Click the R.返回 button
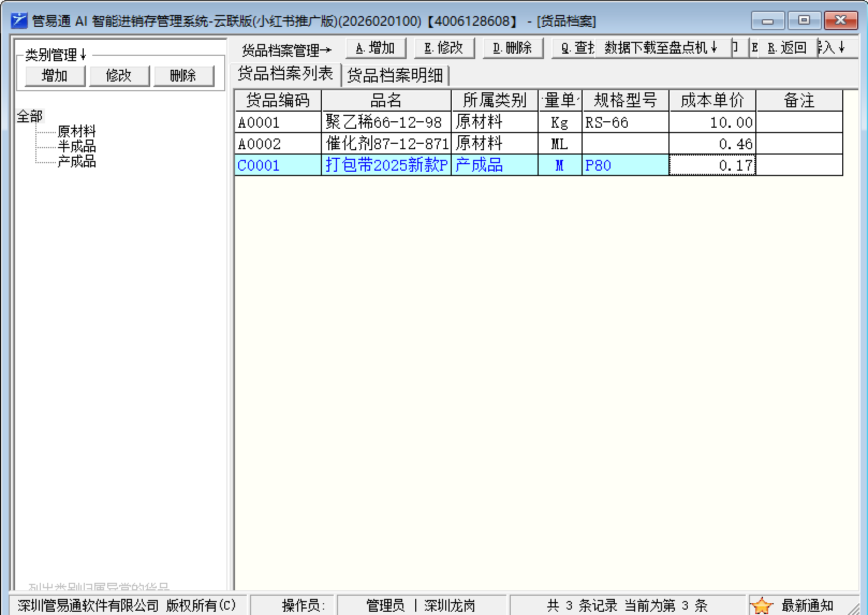The image size is (868, 615). [787, 48]
